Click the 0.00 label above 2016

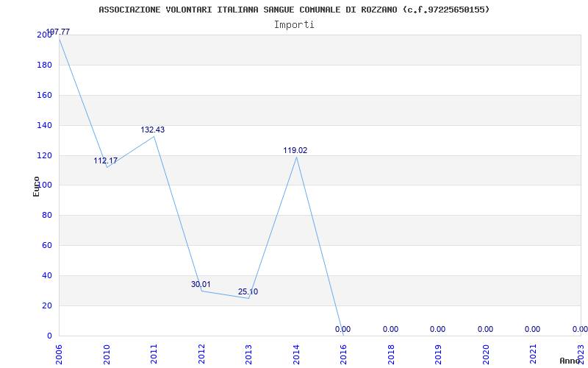tap(343, 329)
